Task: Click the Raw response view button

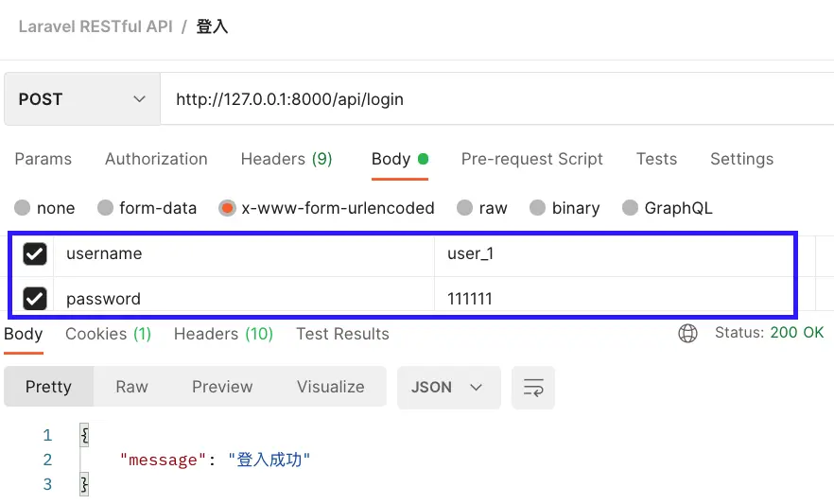Action: tap(131, 387)
